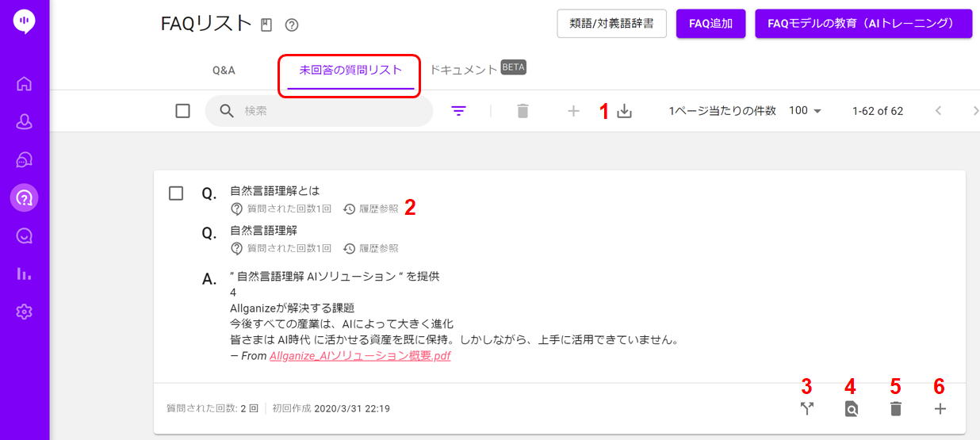Open the ドキュメント BETA tab
Screen dimensions: 980x440
[x=477, y=69]
